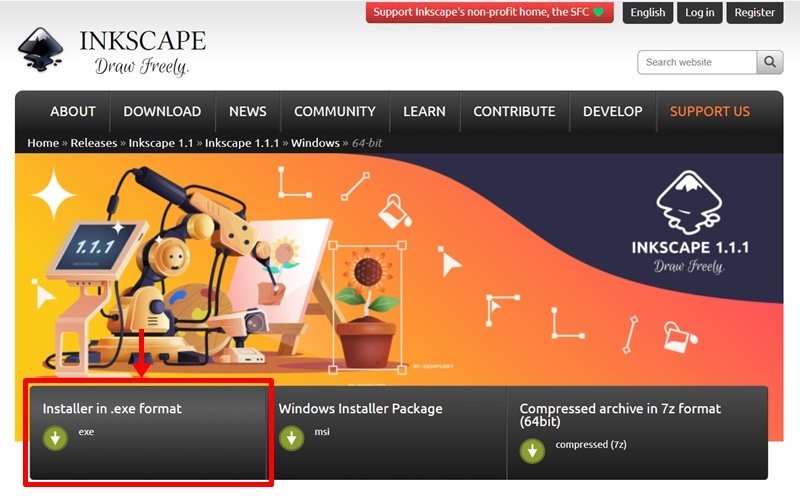This screenshot has width=800, height=497.
Task: Select Compressed archive in 7z format title
Action: (620, 415)
